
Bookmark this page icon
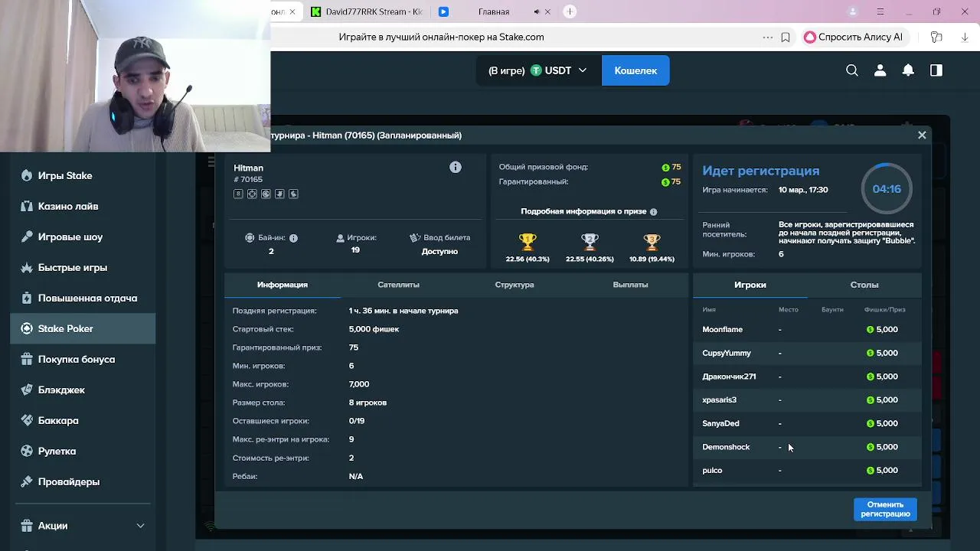click(786, 37)
